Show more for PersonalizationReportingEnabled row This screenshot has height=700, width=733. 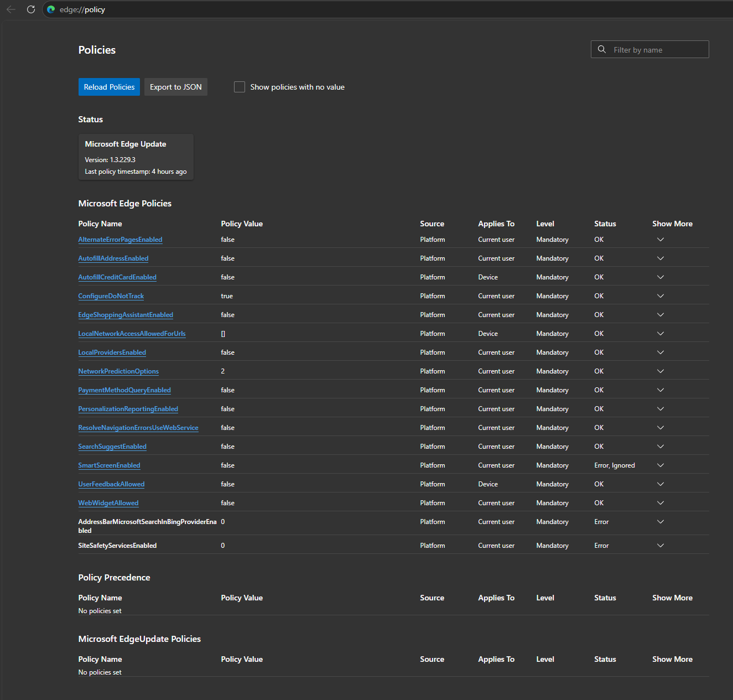(x=660, y=409)
